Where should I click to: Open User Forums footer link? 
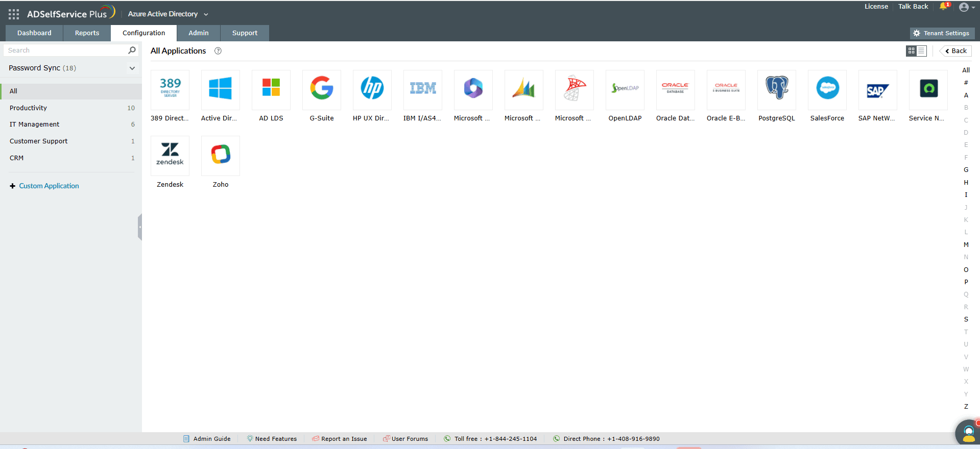(x=406, y=439)
